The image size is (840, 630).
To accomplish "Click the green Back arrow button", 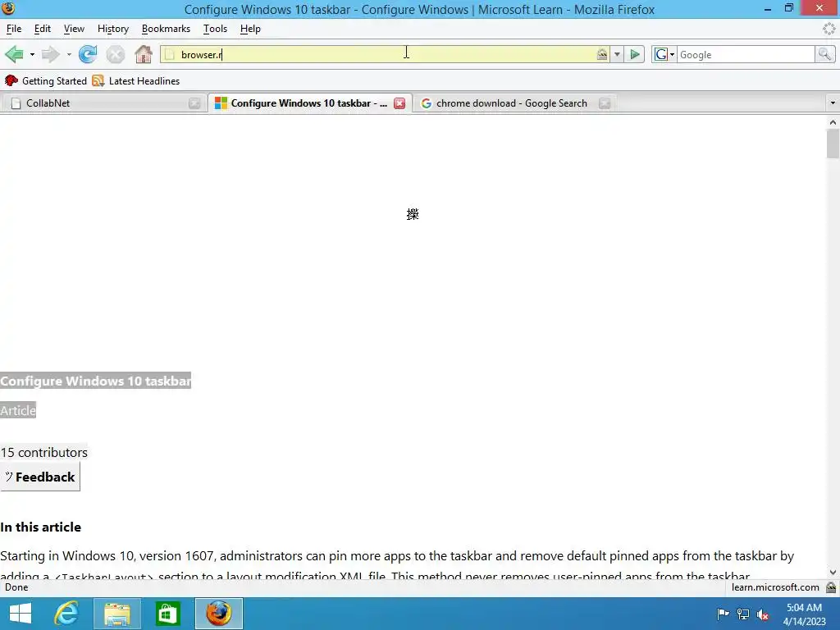I will (15, 54).
